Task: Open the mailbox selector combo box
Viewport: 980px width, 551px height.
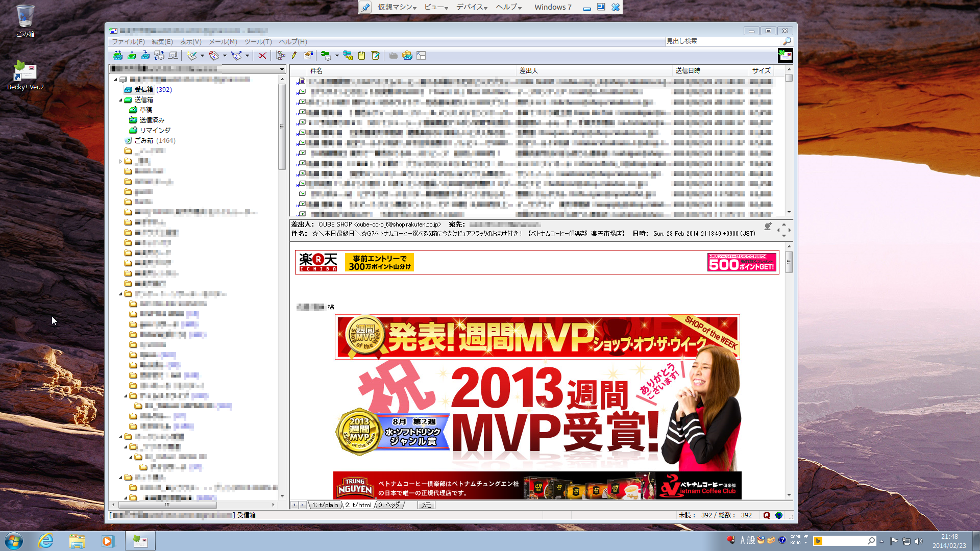Action: pyautogui.click(x=198, y=69)
